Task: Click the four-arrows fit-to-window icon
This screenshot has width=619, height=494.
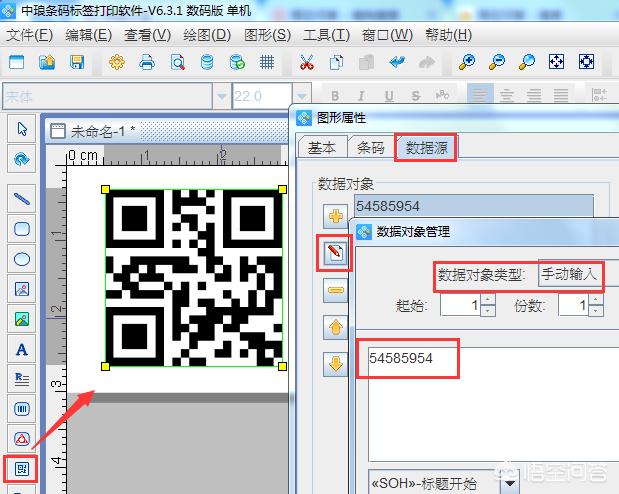Action: pyautogui.click(x=557, y=62)
